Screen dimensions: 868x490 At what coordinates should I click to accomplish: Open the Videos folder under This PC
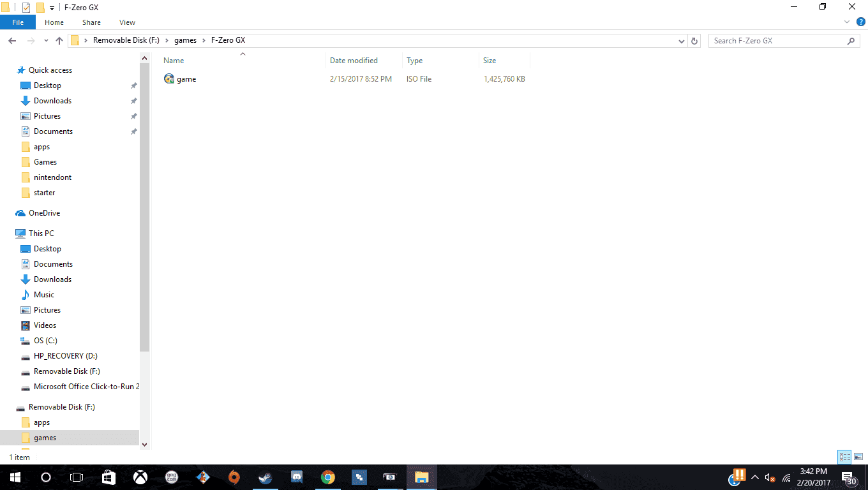click(x=45, y=325)
